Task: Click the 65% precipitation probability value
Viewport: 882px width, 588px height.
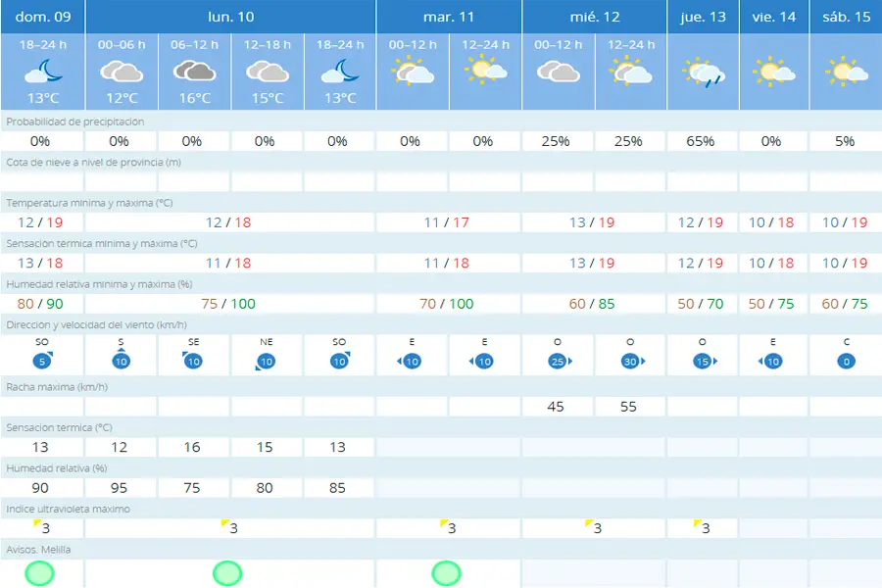Action: tap(701, 141)
